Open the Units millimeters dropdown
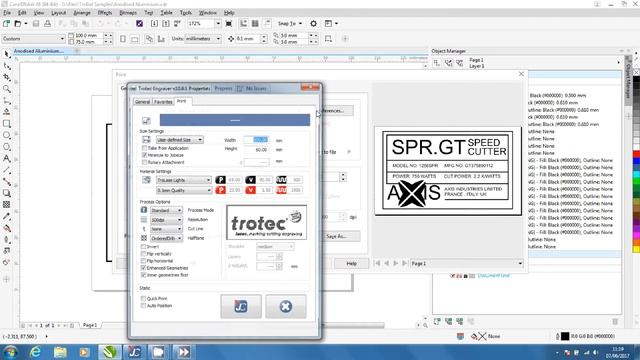640x360 pixels. 203,39
